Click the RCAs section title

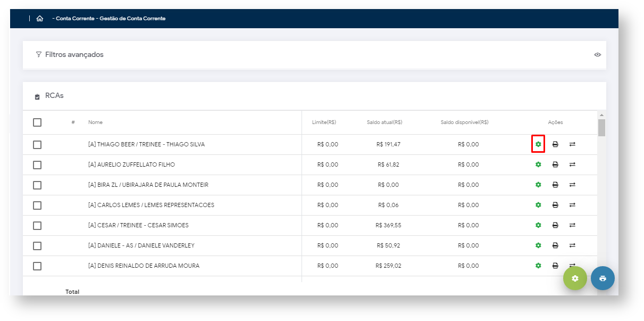click(x=54, y=96)
